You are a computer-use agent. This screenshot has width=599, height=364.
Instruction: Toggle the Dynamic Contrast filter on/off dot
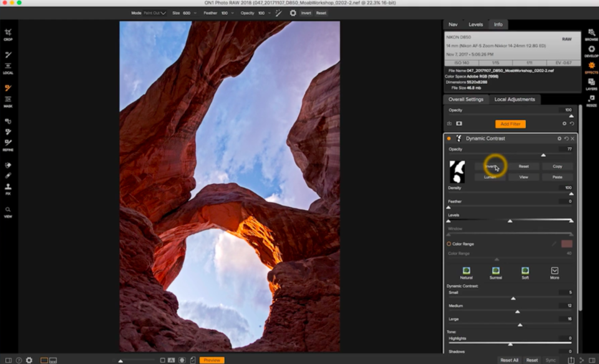click(449, 138)
